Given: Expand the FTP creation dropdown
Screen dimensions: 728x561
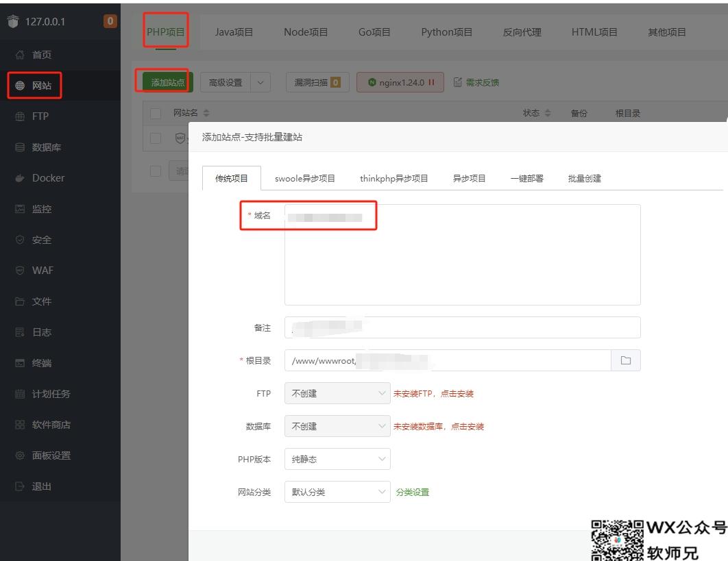Looking at the screenshot, I should pos(337,393).
